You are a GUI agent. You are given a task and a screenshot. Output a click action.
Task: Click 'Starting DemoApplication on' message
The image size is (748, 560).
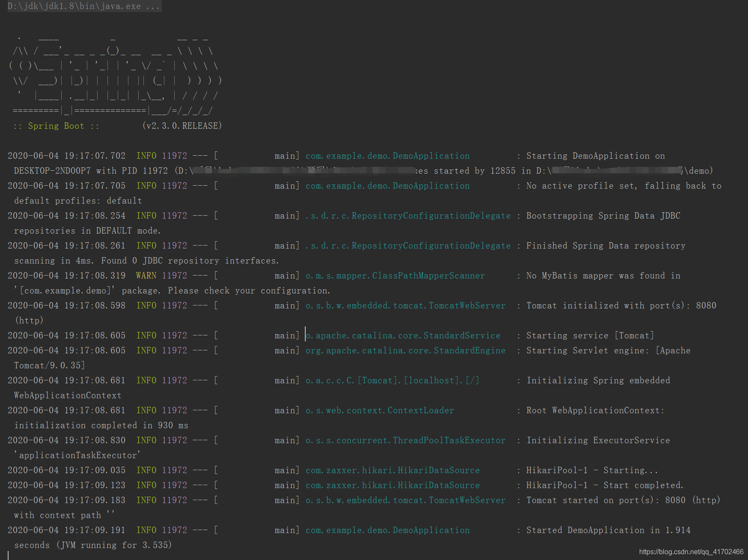(596, 156)
